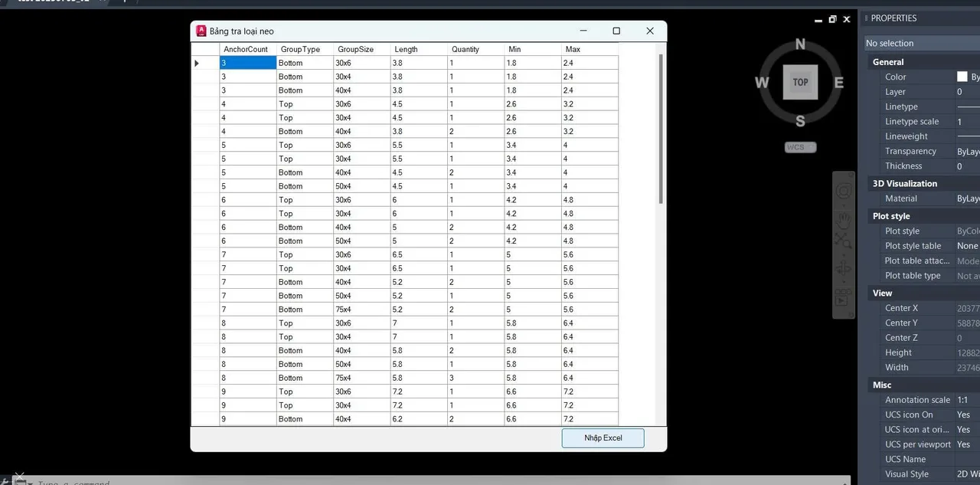Select Quantity 3 cell in 75x4 row
Viewport: 980px width, 485px height.
(475, 378)
